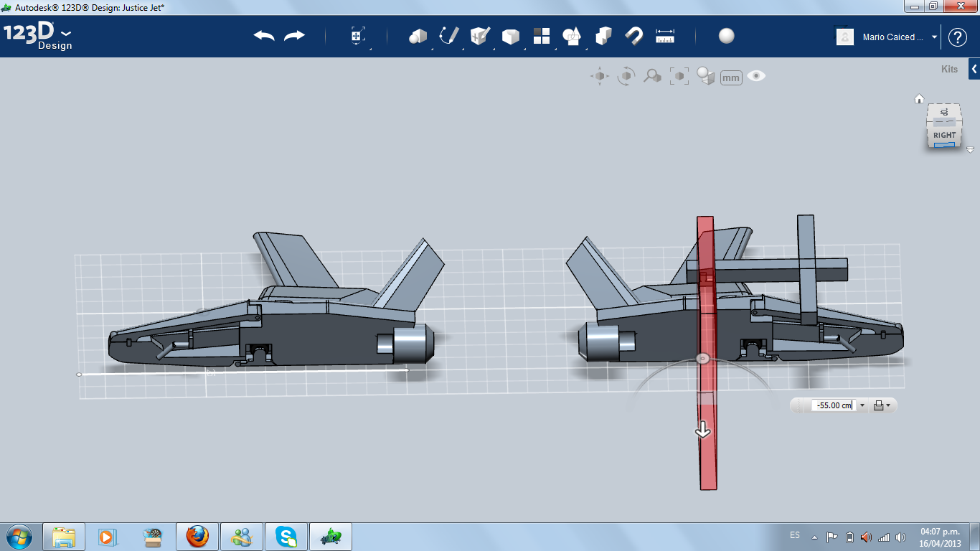Click the user profile avatar
Image resolution: width=980 pixels, height=551 pixels.
point(845,37)
